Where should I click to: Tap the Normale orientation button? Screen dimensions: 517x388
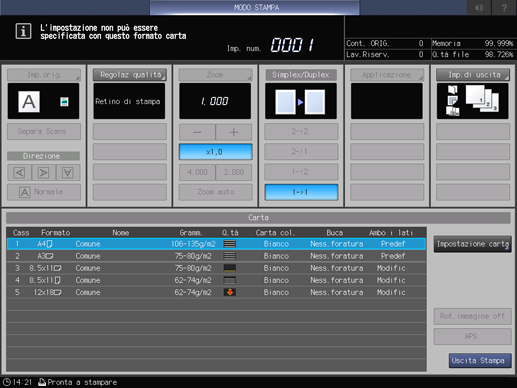pos(44,192)
